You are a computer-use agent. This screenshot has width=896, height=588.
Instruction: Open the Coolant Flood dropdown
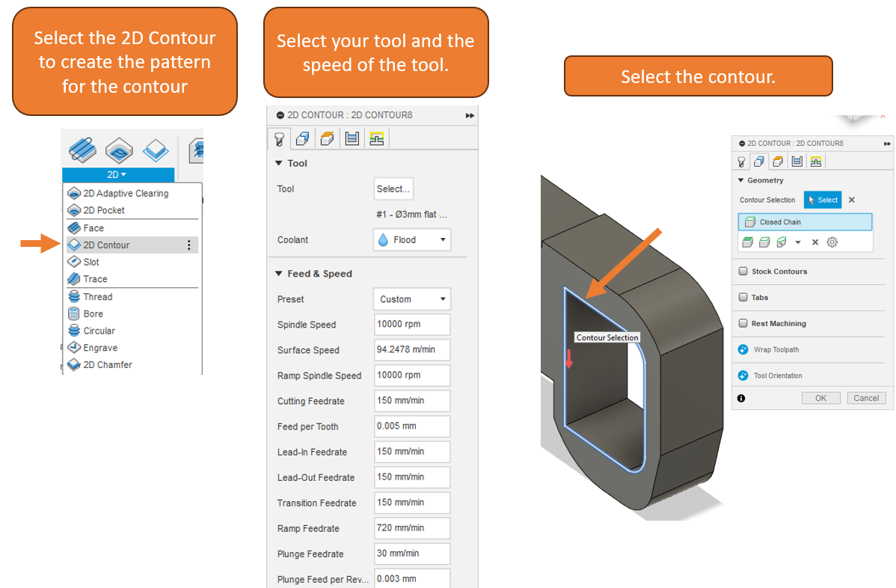[x=412, y=240]
